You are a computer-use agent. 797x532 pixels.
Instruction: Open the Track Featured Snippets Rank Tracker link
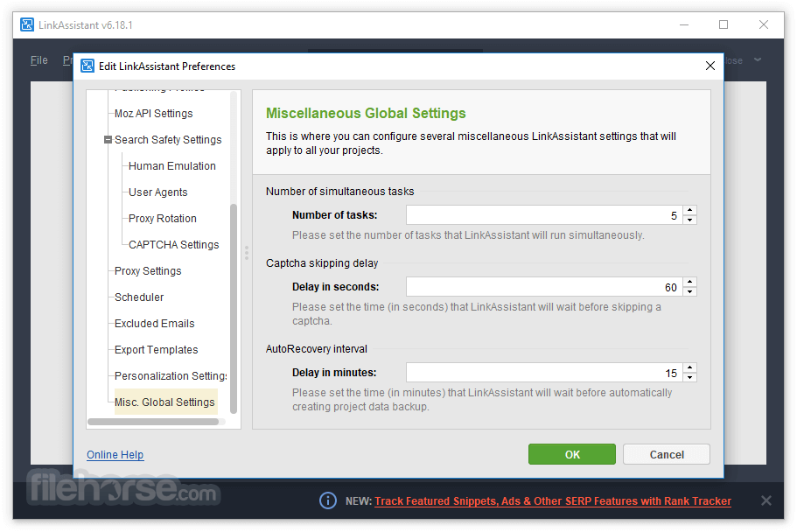pyautogui.click(x=553, y=501)
